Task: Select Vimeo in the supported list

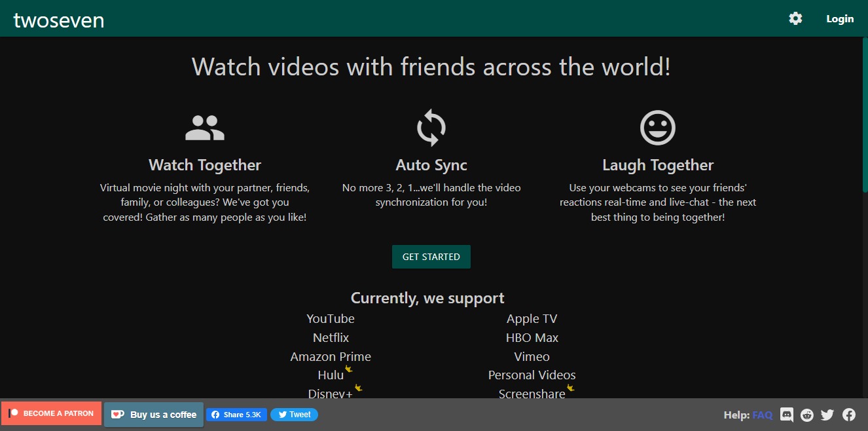Action: tap(532, 357)
